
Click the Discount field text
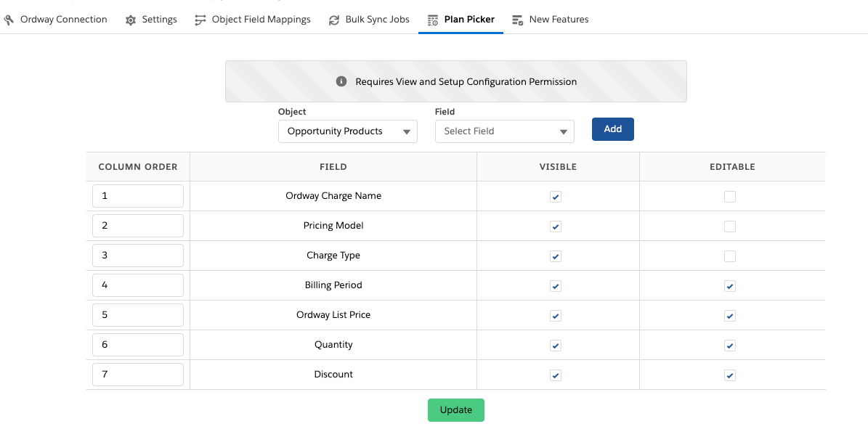(x=333, y=375)
